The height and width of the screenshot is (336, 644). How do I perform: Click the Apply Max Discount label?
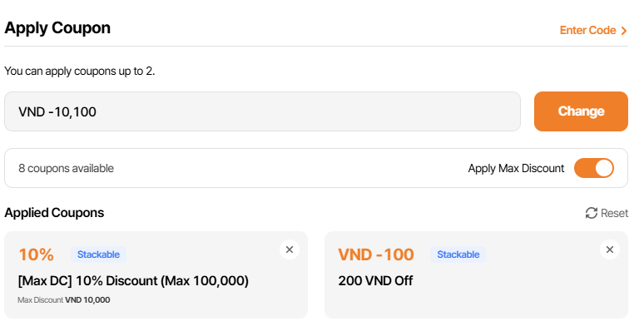(x=516, y=168)
